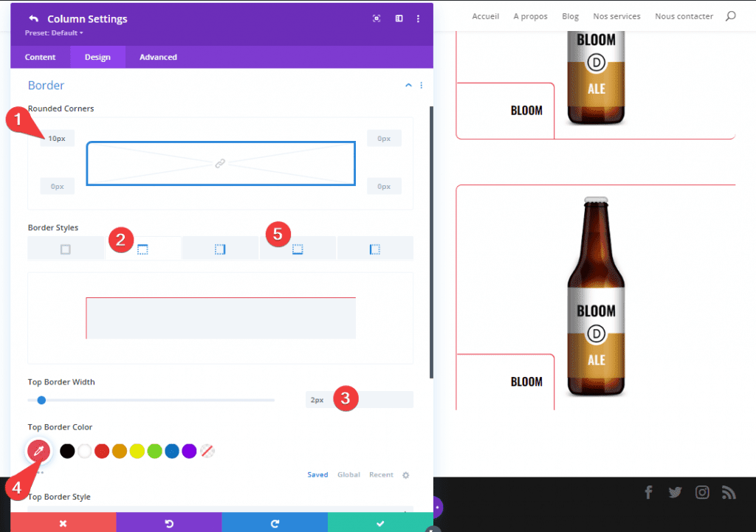
Task: Open the Nos services menu item
Action: [x=616, y=16]
